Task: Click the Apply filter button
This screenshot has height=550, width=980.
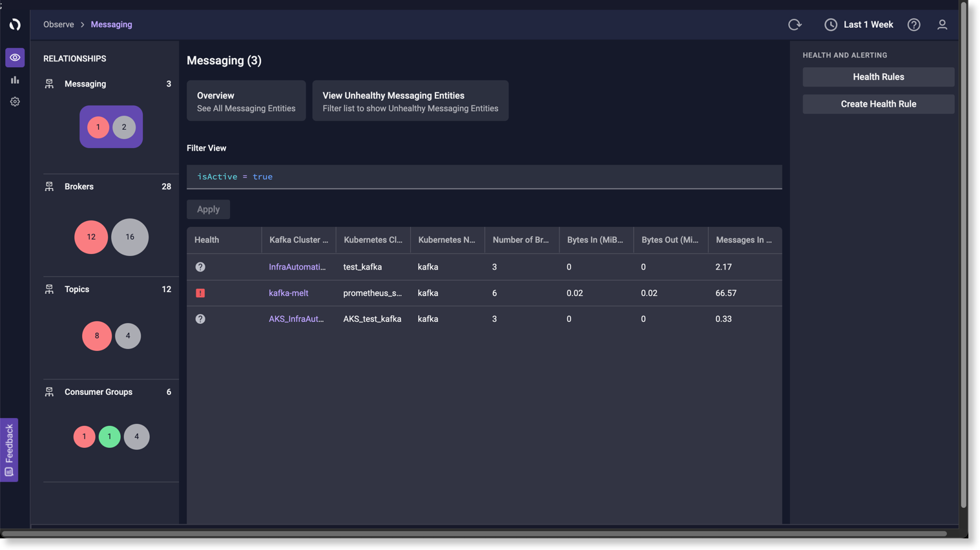Action: [x=208, y=209]
